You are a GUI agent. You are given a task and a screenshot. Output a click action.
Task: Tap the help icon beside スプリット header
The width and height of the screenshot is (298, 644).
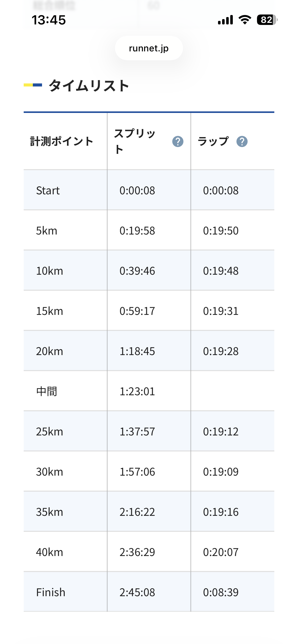178,141
